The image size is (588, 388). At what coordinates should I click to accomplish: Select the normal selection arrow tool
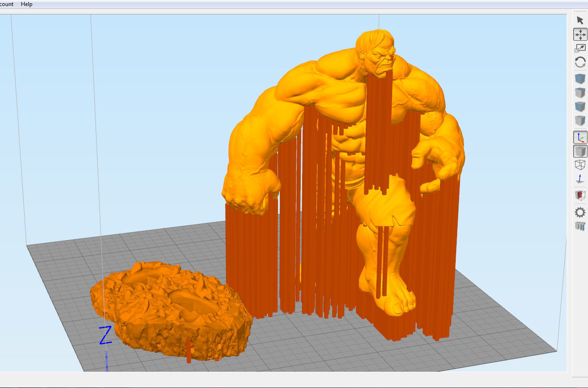tap(580, 20)
